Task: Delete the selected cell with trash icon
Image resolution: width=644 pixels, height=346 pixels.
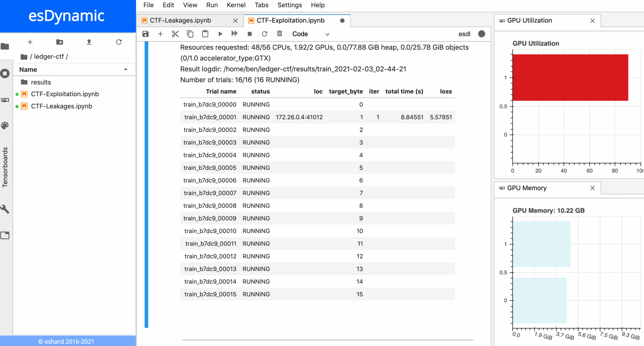Action: (279, 33)
